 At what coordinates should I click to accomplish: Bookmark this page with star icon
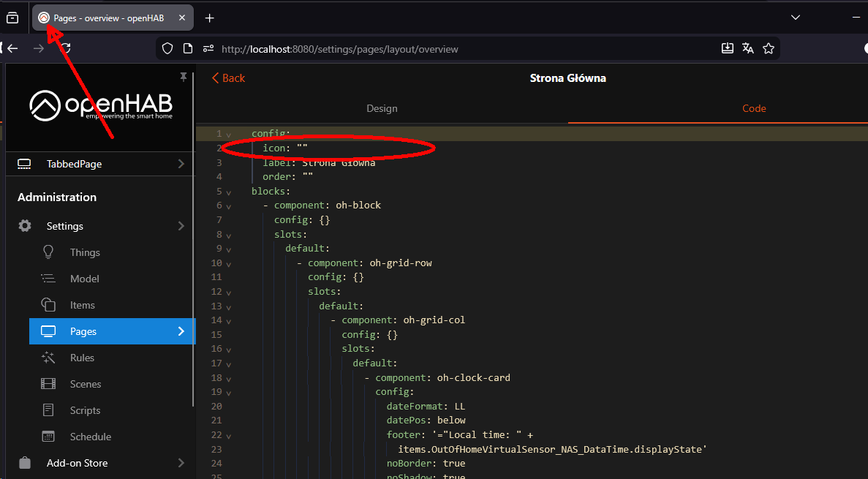(x=769, y=49)
